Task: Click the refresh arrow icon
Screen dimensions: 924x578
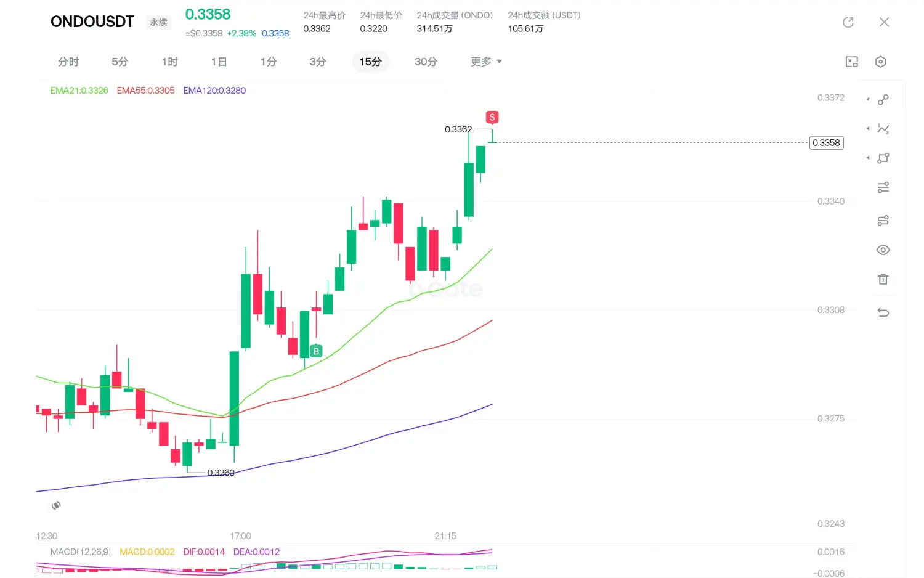Action: 848,22
